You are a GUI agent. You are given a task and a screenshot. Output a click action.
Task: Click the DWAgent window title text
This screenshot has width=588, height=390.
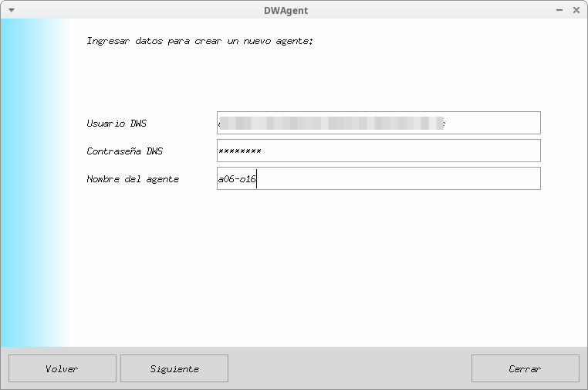pyautogui.click(x=286, y=11)
